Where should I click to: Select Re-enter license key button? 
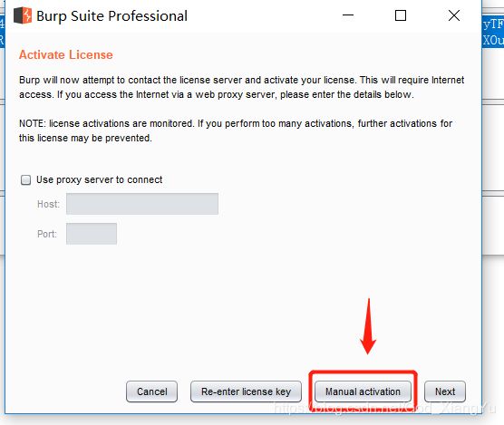tap(246, 391)
